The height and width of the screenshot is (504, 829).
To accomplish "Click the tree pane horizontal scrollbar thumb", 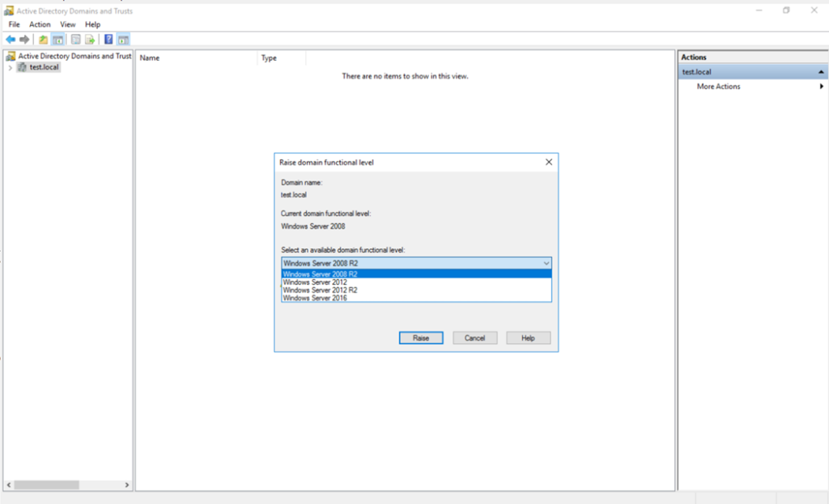I will click(46, 485).
